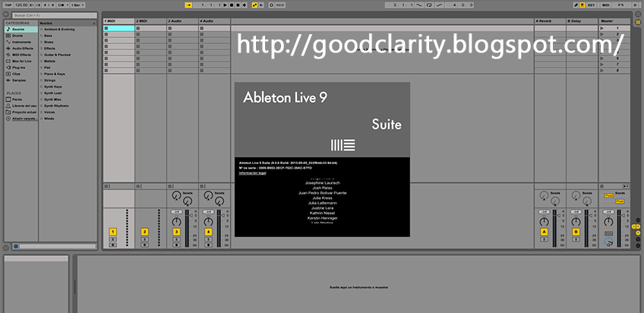Click the Master headphone cue knob

tap(608, 242)
